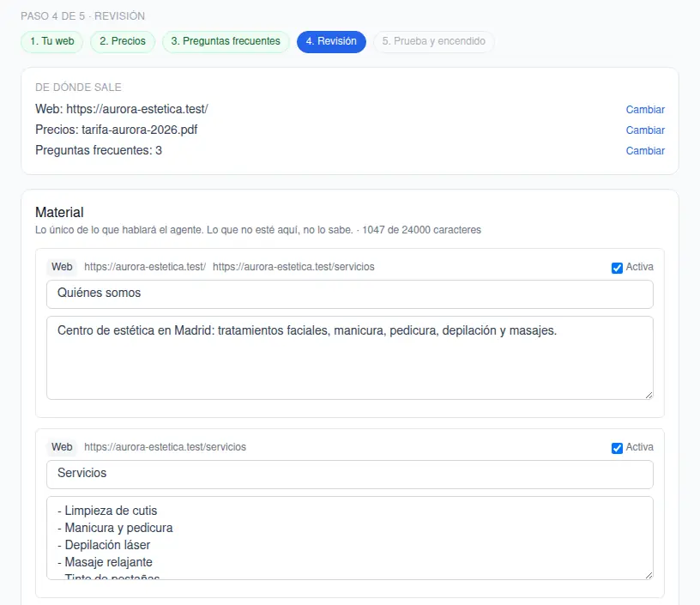
Task: Open step 5. Prueba y encendido
Action: (x=433, y=41)
